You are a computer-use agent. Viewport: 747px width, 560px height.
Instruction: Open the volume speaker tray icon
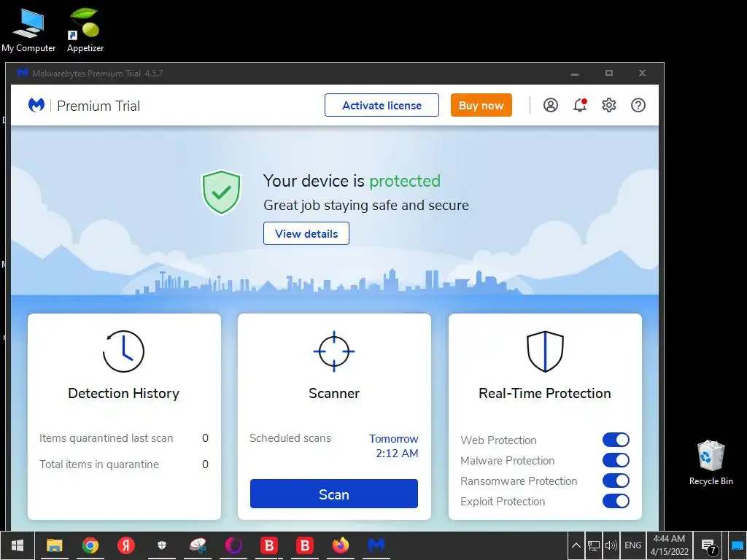pyautogui.click(x=611, y=545)
